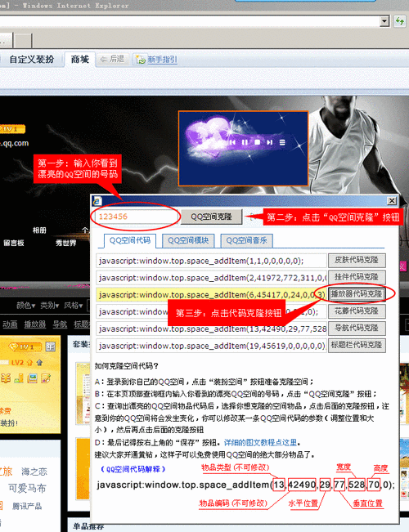Click the notepad pencil icon in yellow panel
409x532 pixels.
tap(46, 378)
